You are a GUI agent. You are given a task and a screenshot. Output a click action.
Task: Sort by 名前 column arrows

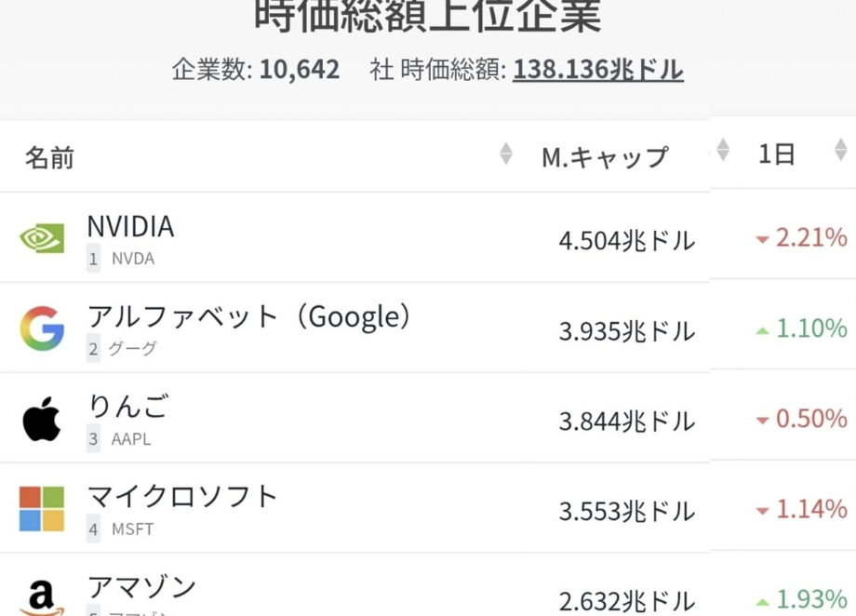pos(505,154)
